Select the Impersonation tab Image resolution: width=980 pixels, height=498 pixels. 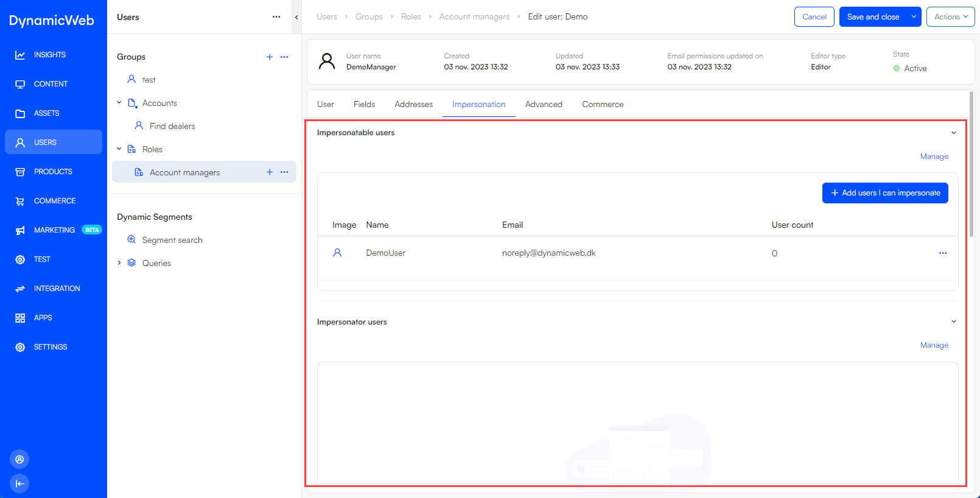pos(479,104)
